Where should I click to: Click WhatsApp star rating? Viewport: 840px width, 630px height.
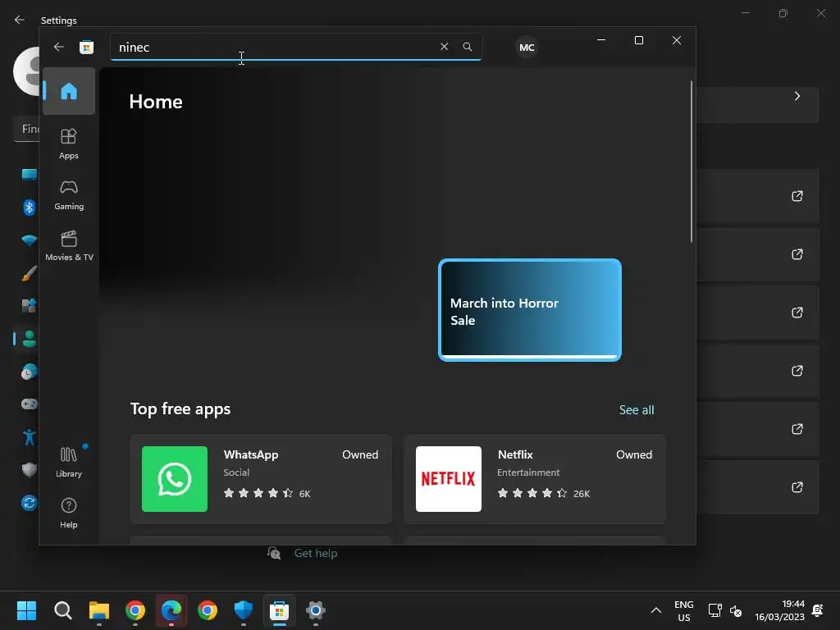pos(258,493)
